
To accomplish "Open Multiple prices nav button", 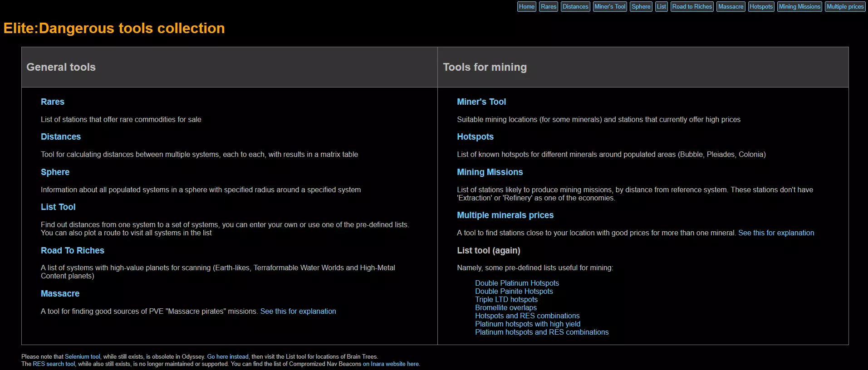I will click(x=845, y=6).
